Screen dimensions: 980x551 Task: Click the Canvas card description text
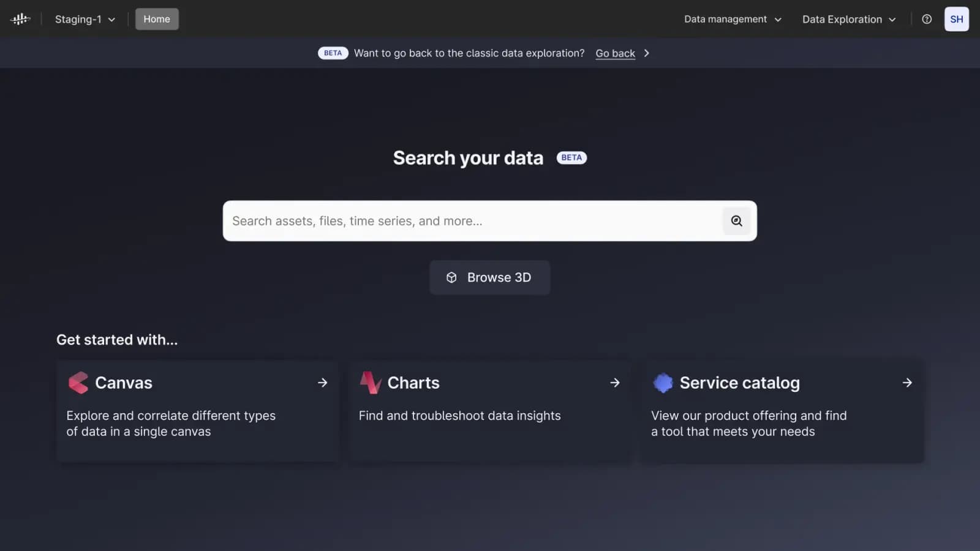pyautogui.click(x=171, y=424)
